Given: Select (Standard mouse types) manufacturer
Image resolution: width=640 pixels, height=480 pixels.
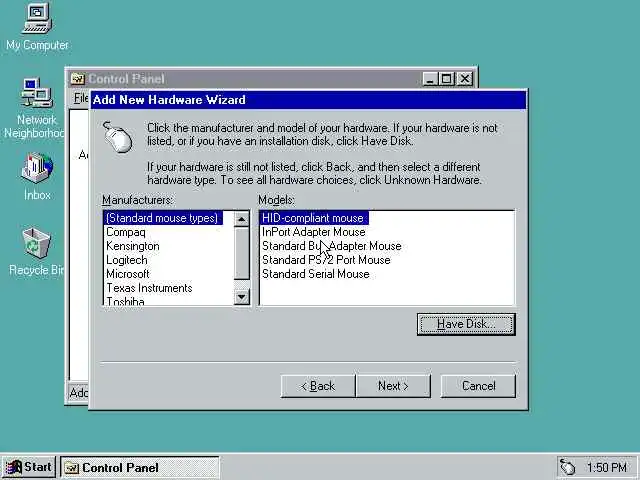Looking at the screenshot, I should pos(162,218).
